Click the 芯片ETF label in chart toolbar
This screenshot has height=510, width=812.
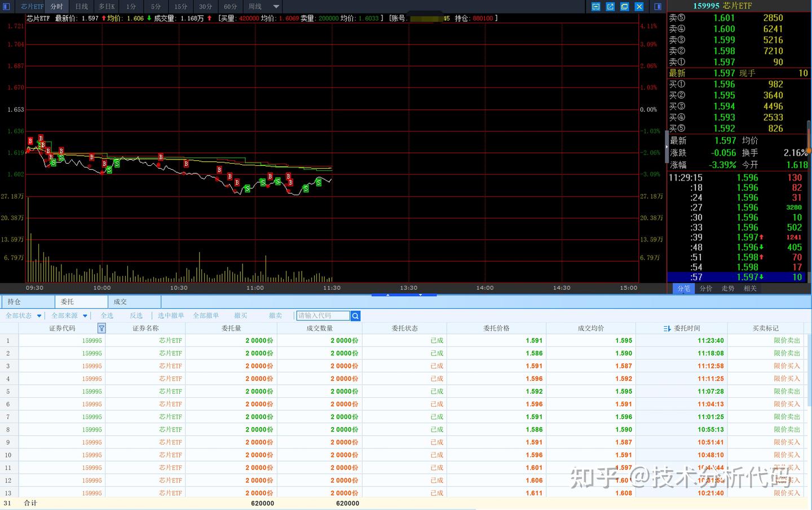(32, 7)
